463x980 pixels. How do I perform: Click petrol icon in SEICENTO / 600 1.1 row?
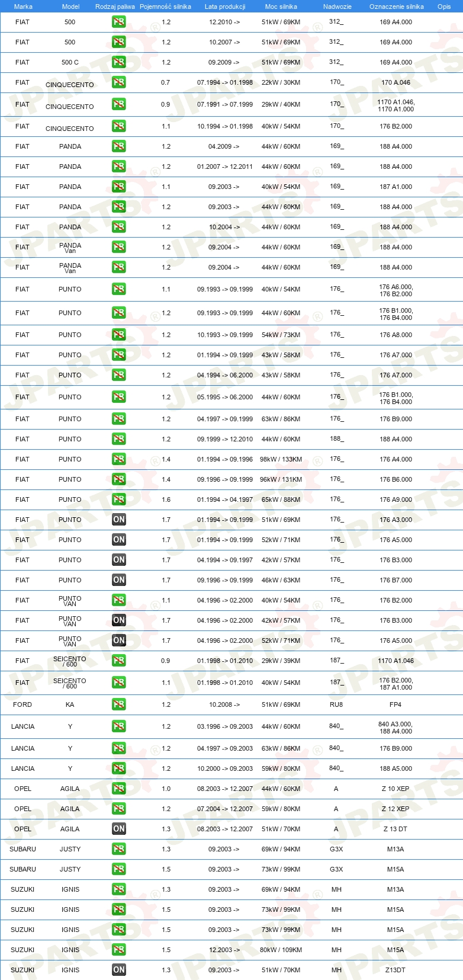tap(119, 683)
